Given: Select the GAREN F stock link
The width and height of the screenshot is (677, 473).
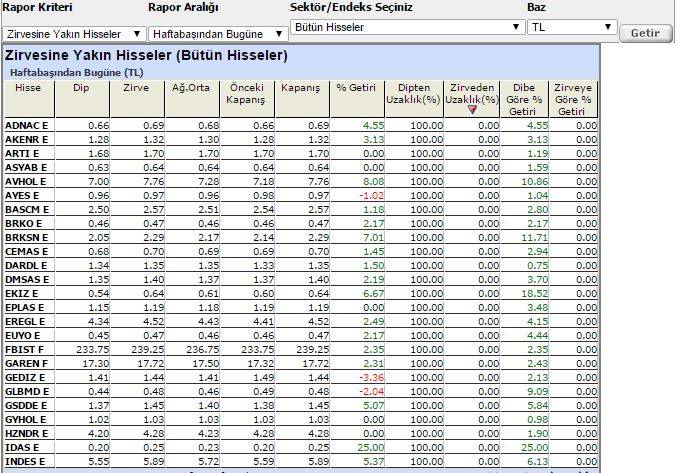Looking at the screenshot, I should [27, 362].
